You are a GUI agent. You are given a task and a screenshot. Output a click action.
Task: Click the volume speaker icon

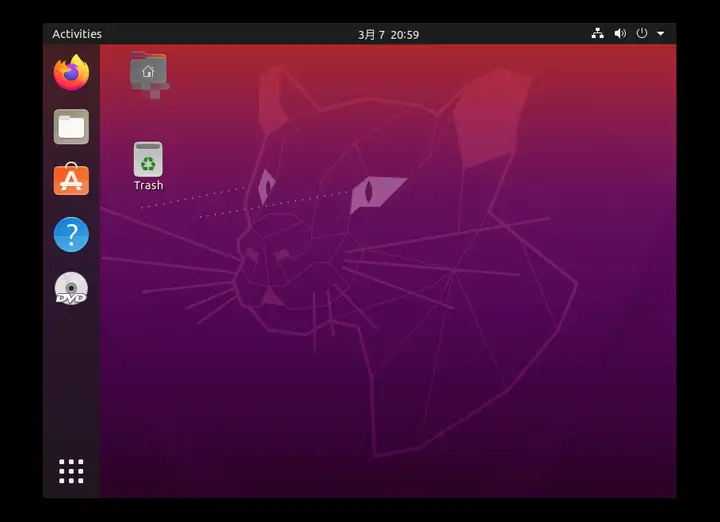coord(620,33)
